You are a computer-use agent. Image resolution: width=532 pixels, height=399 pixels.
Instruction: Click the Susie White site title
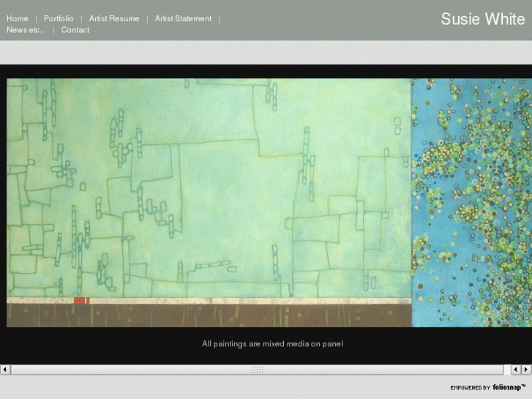(x=482, y=19)
